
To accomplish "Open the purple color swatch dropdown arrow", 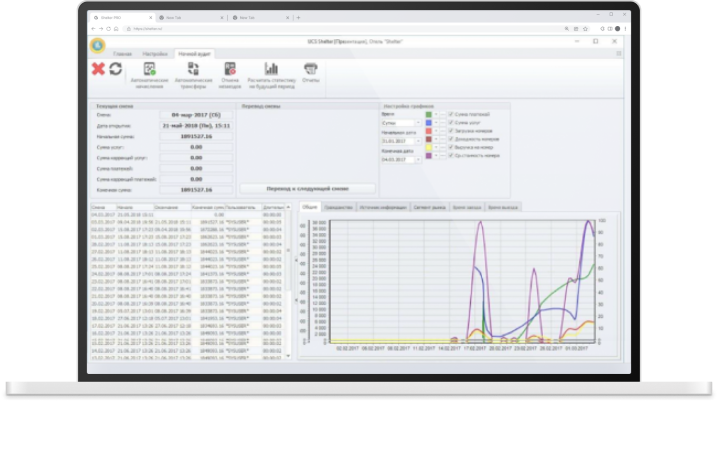I will click(436, 155).
